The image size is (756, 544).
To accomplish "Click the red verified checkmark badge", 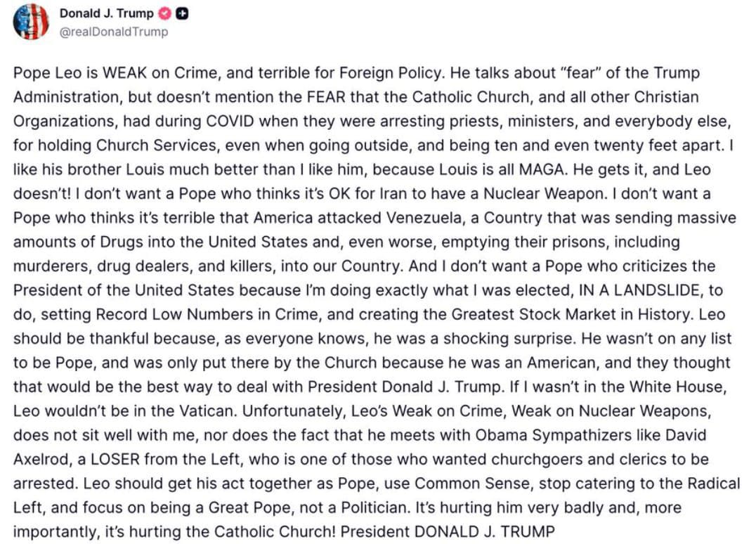I will 164,14.
